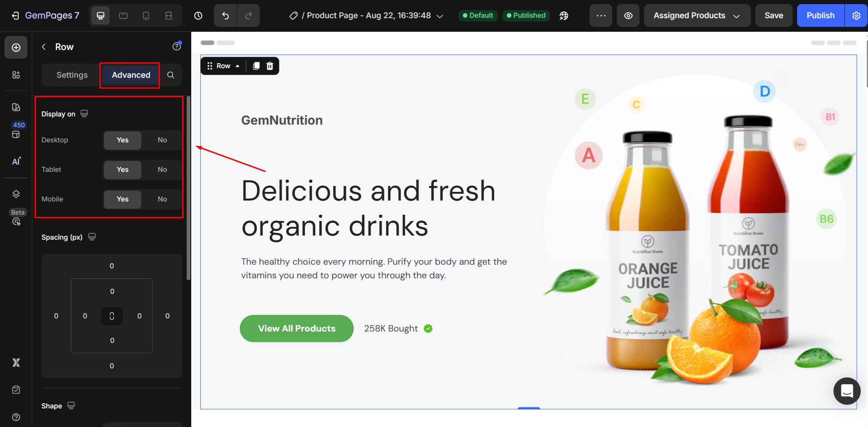Preview the page with eye icon

pos(628,15)
